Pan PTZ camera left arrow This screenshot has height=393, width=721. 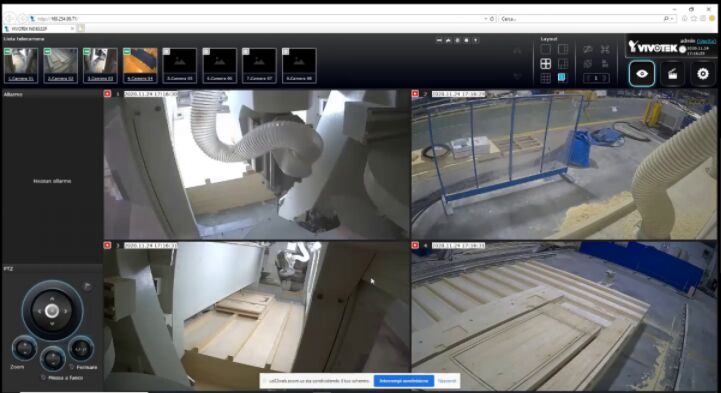[40, 311]
